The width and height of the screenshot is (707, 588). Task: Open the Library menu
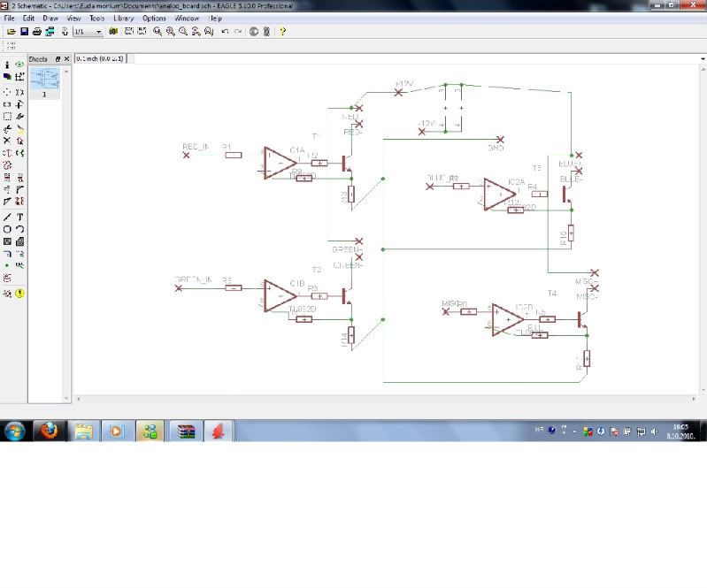124,18
